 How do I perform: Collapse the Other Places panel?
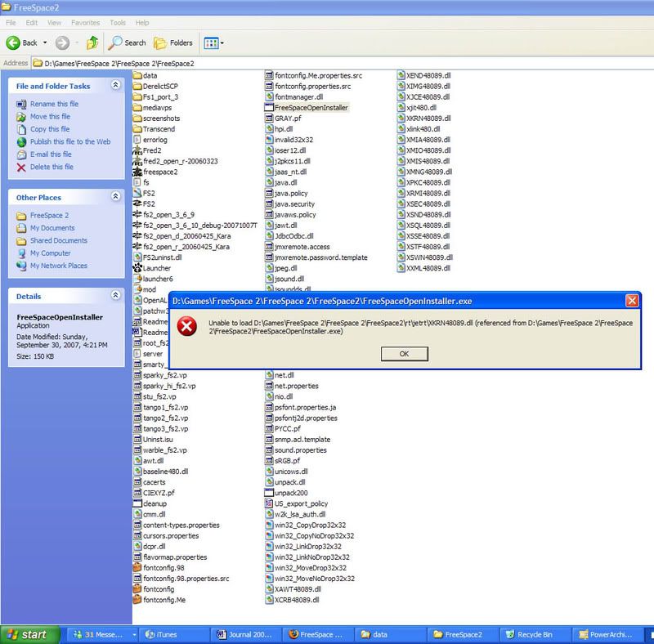(x=116, y=196)
